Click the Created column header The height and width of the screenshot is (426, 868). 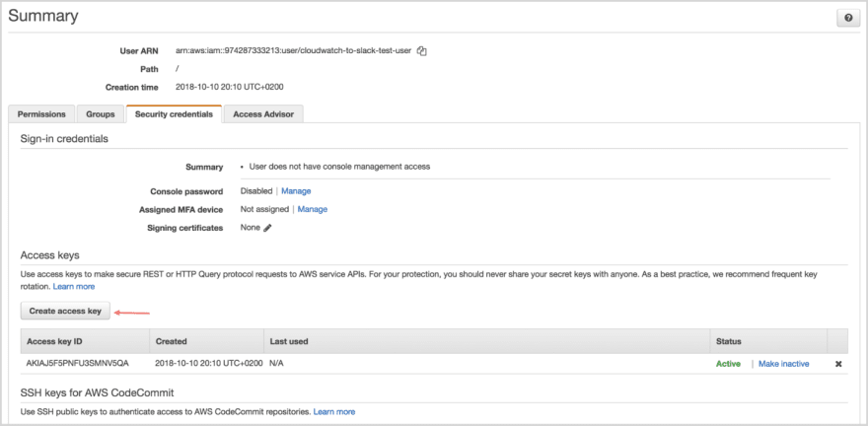click(172, 341)
